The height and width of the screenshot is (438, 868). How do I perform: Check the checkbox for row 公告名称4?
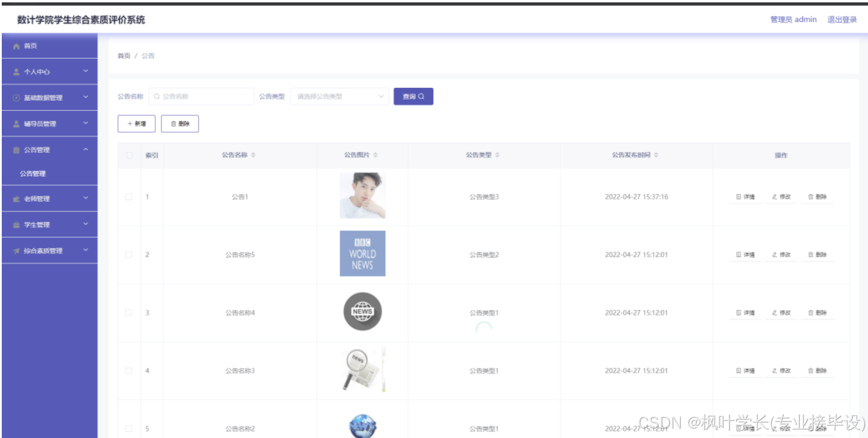coord(129,313)
